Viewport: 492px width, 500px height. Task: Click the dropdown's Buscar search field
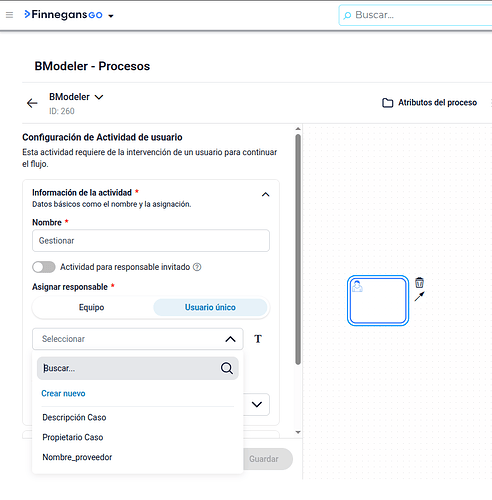point(138,368)
